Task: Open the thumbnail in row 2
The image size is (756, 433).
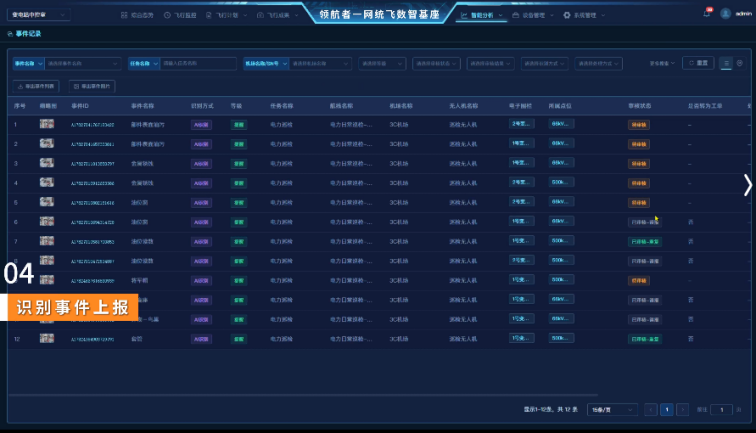Action: coord(47,143)
